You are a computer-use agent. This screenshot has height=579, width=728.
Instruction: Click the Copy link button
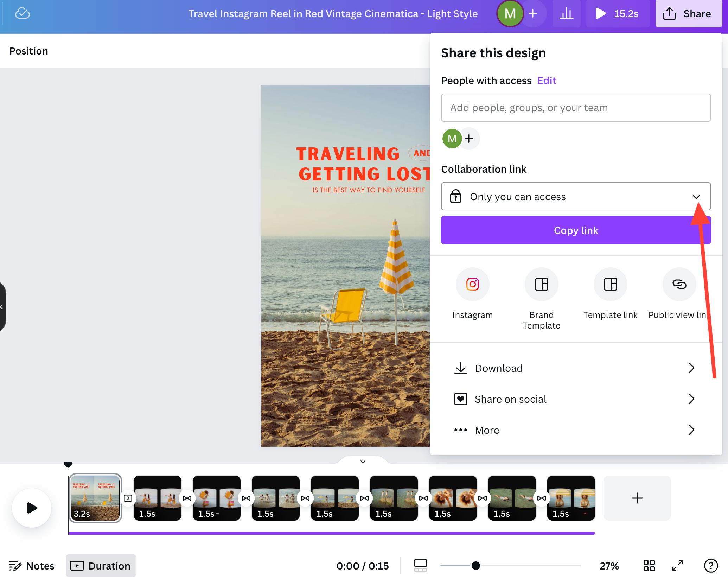tap(576, 230)
